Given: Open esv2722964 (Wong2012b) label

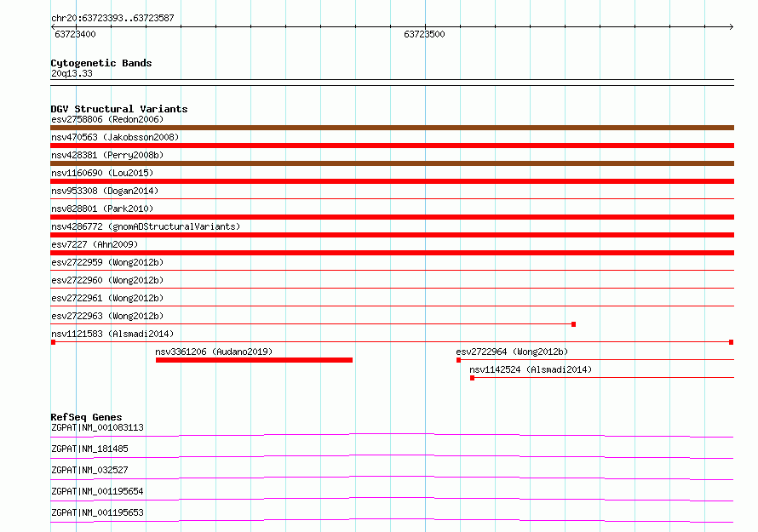Looking at the screenshot, I should 512,352.
